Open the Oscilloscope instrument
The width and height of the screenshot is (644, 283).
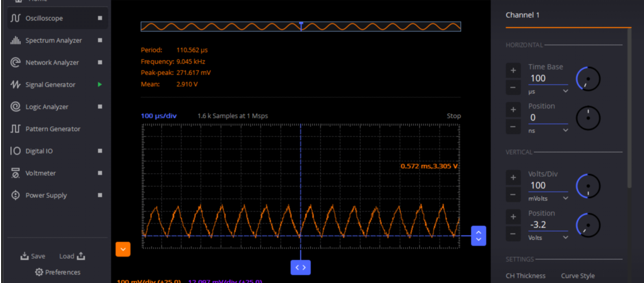pyautogui.click(x=57, y=18)
